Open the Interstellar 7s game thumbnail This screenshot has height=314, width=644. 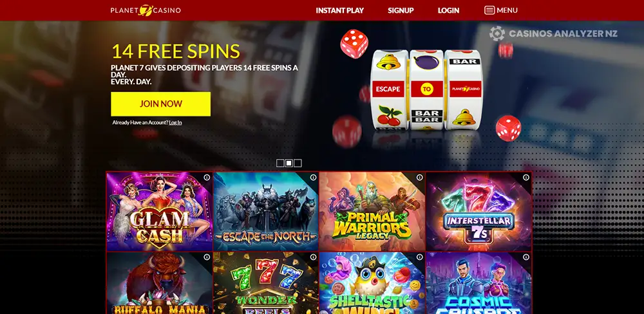point(478,212)
